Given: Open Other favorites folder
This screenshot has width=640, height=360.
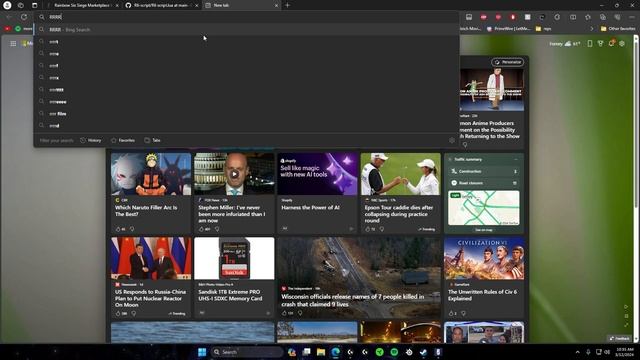Looking at the screenshot, I should [618, 29].
